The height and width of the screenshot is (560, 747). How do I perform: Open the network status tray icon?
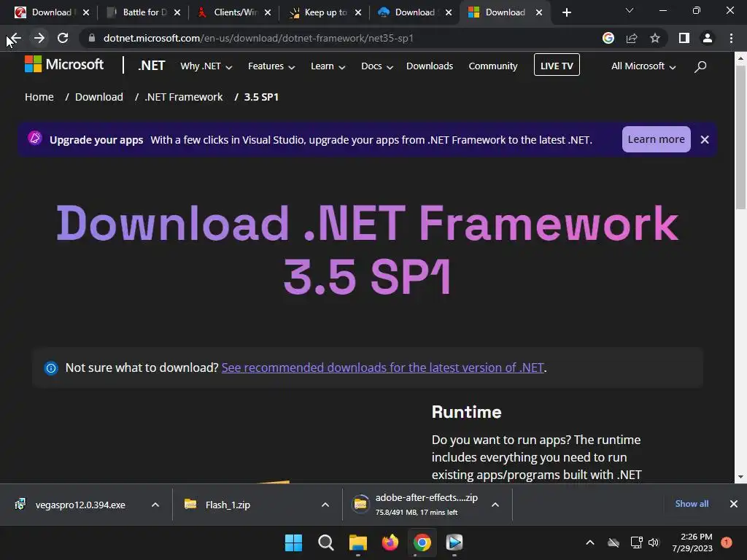pos(636,542)
